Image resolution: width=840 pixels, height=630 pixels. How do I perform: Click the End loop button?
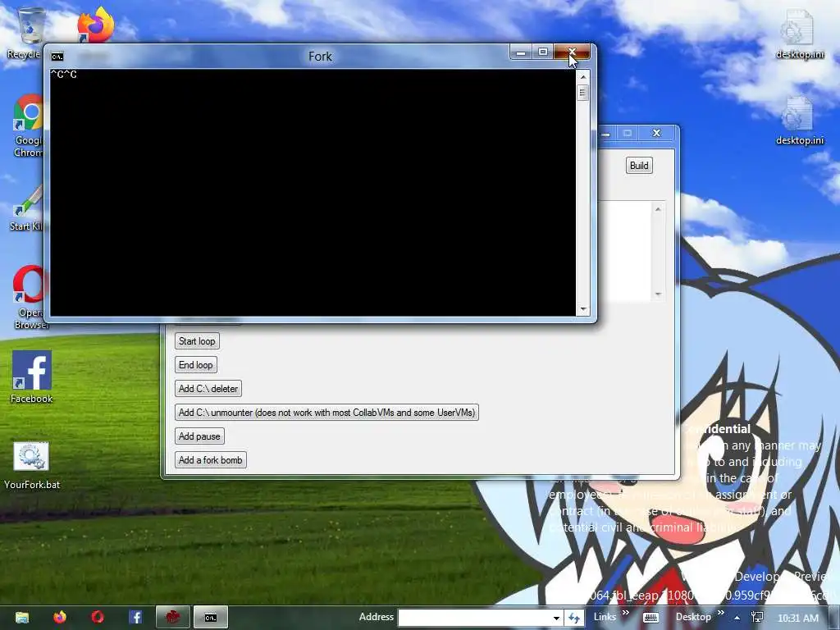tap(195, 365)
